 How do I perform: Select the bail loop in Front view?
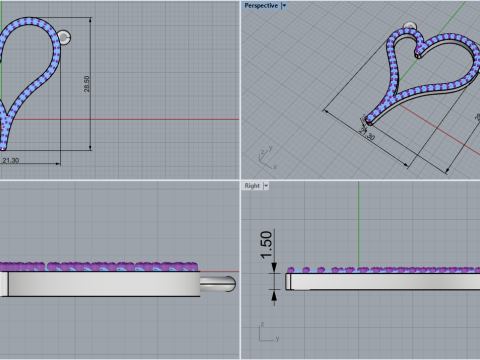coord(218,284)
